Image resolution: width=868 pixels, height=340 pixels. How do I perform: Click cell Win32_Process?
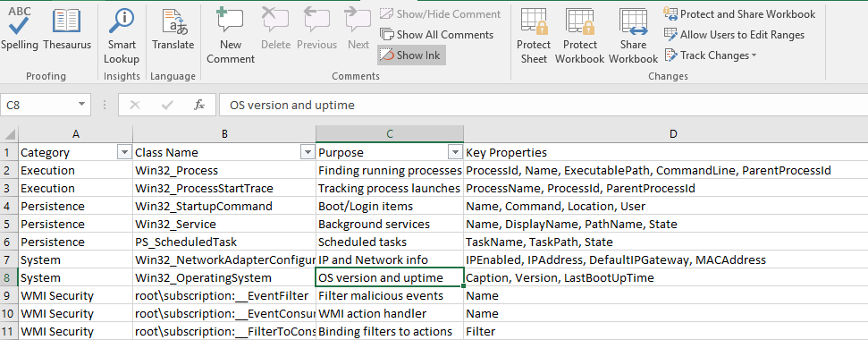(224, 171)
